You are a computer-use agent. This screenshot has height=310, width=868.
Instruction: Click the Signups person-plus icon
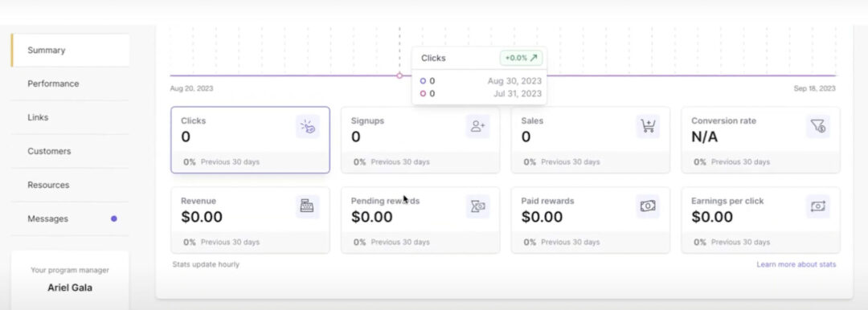click(477, 127)
